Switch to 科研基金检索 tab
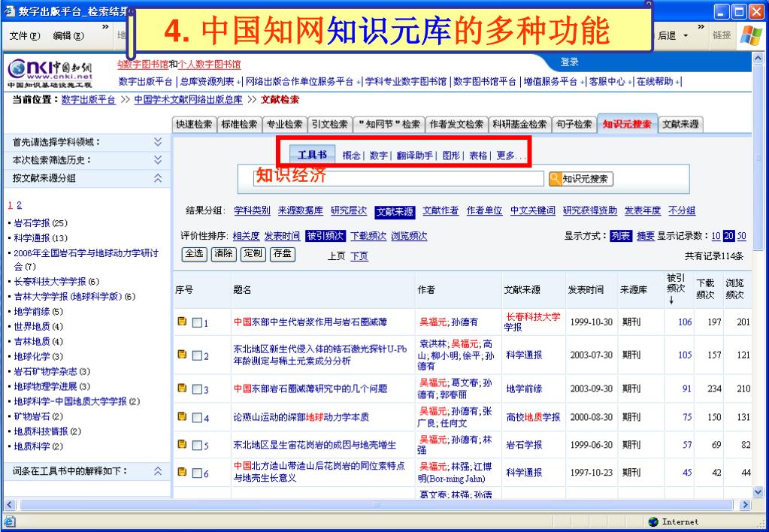 [519, 125]
